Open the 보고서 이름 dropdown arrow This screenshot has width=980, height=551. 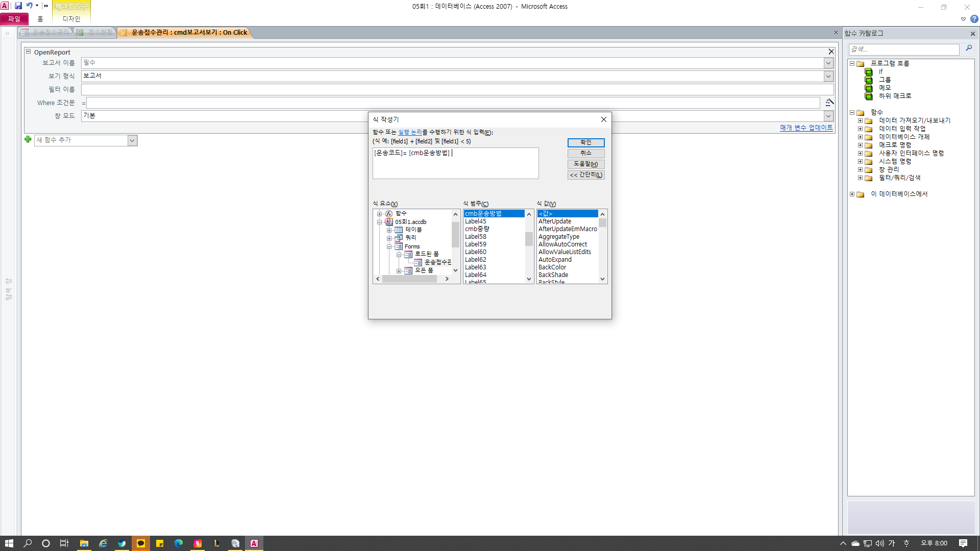(x=828, y=63)
